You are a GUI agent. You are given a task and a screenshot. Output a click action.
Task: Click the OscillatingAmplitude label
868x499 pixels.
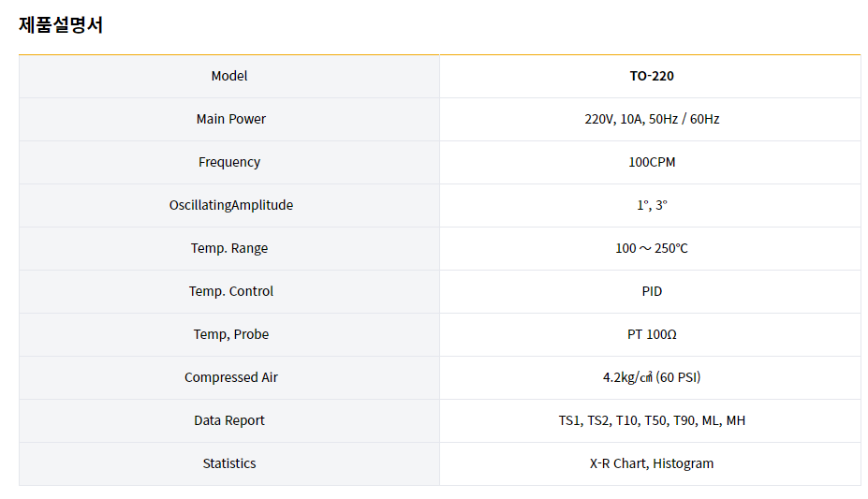coord(231,205)
